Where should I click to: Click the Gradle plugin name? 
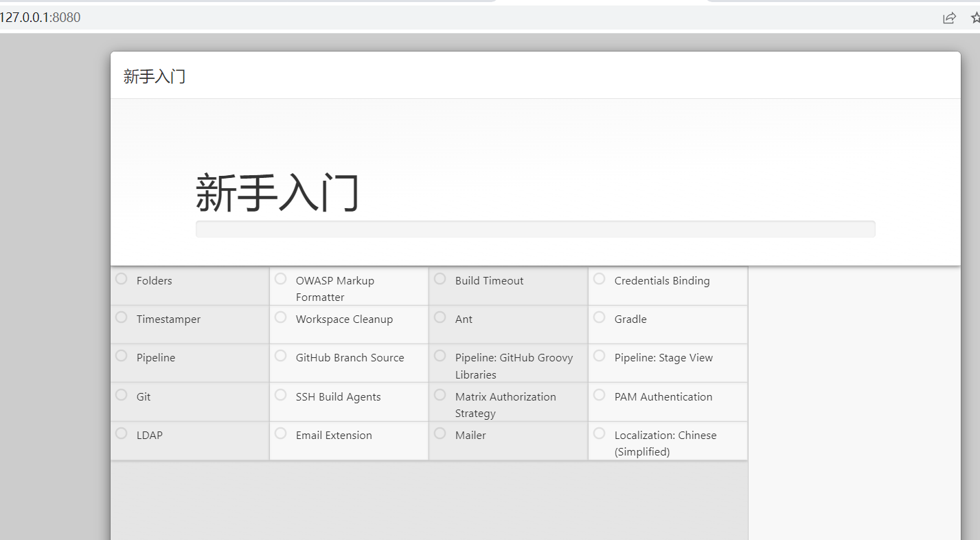click(630, 319)
